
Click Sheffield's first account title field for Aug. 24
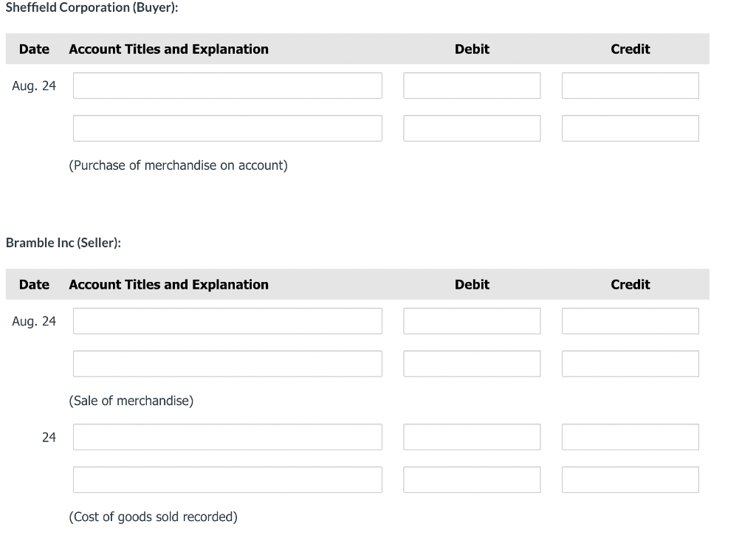click(x=227, y=86)
